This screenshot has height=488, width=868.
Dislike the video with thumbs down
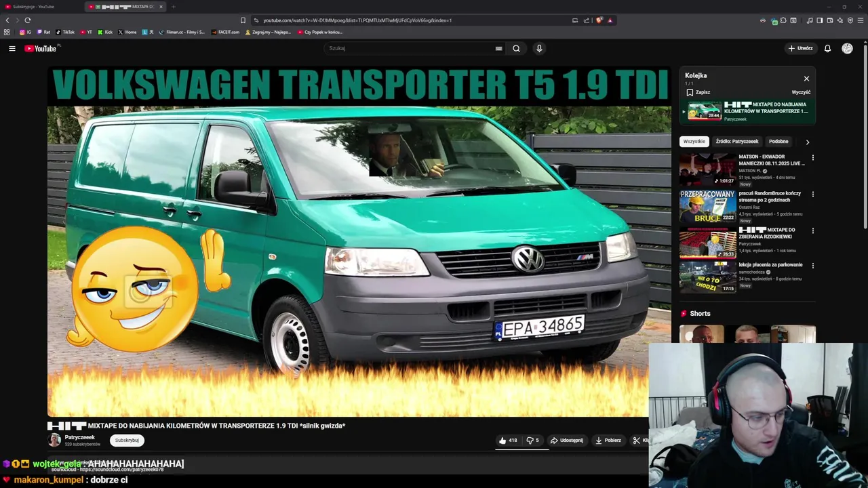coord(533,441)
